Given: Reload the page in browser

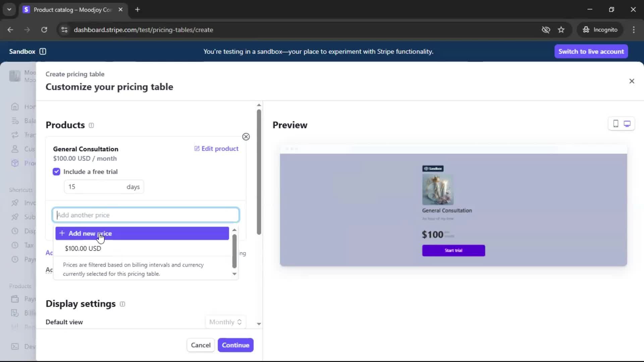Looking at the screenshot, I should pos(44,30).
